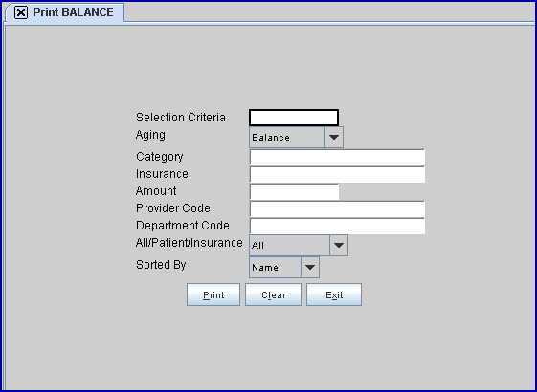Close the Print BALANCE tab with X icon
Screen dimensions: 537x392
[21, 12]
